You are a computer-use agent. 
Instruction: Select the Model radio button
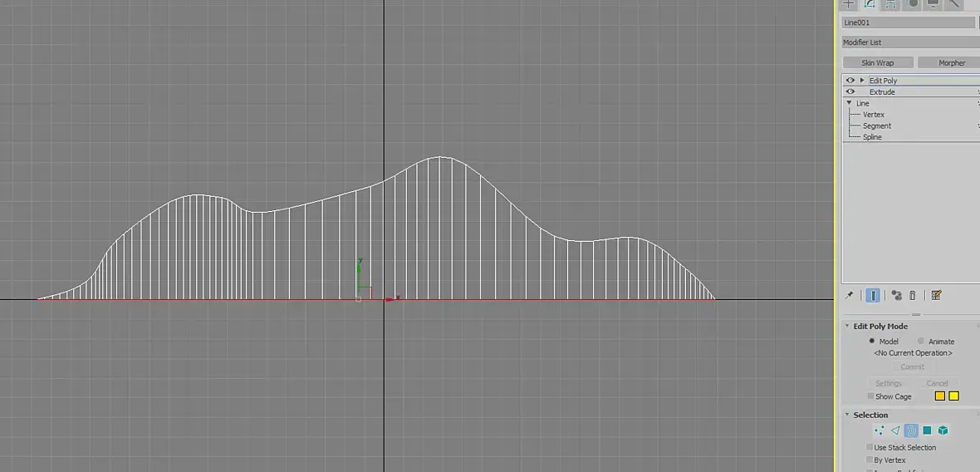(x=872, y=341)
